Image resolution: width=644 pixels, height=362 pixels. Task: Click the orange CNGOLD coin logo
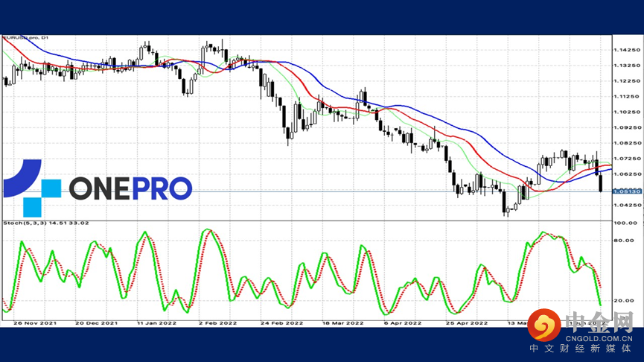click(x=544, y=325)
